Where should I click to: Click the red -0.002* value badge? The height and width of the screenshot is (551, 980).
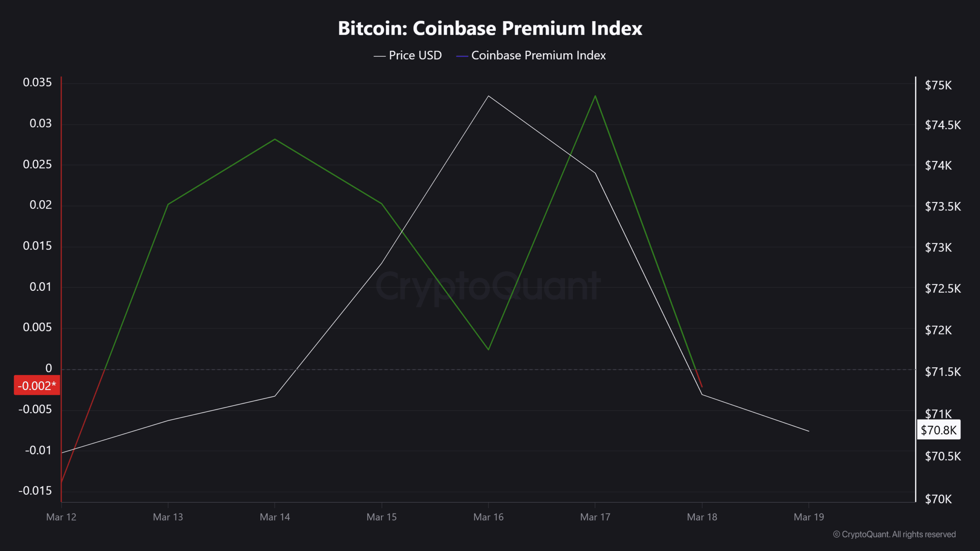37,385
